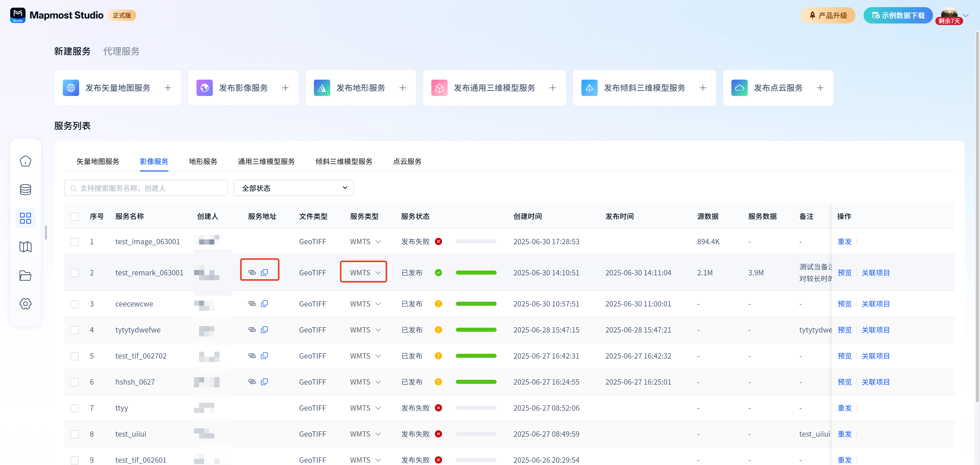Image resolution: width=980 pixels, height=465 pixels.
Task: Open the 全部状态 status filter dropdown
Action: pyautogui.click(x=293, y=188)
